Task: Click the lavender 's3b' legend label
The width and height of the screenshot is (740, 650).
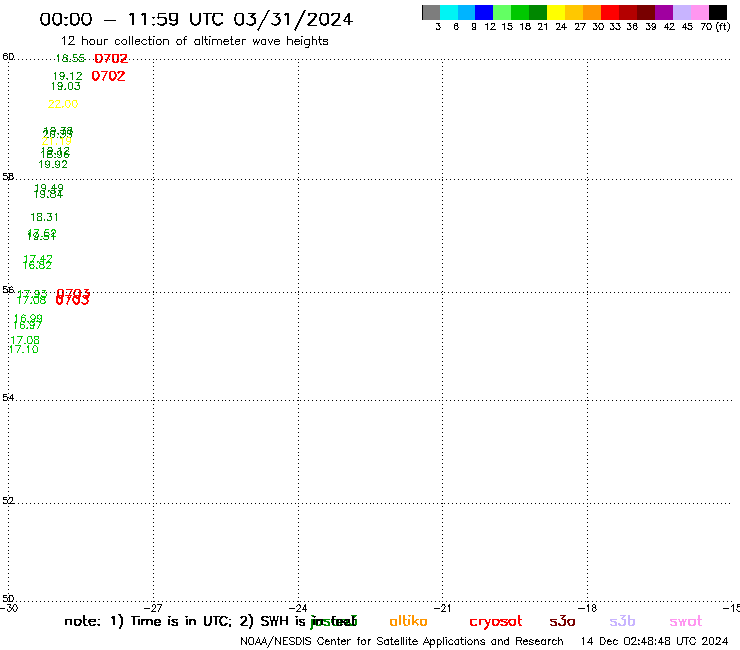Action: pos(622,621)
